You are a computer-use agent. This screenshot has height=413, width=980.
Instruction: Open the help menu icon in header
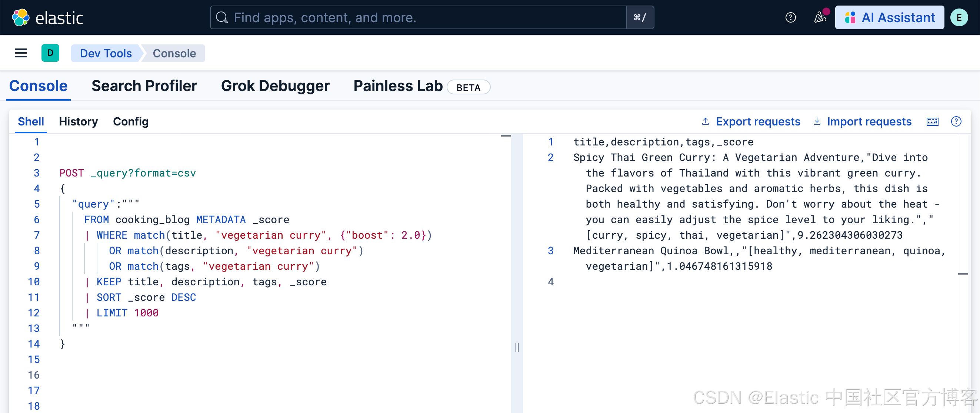(x=790, y=17)
